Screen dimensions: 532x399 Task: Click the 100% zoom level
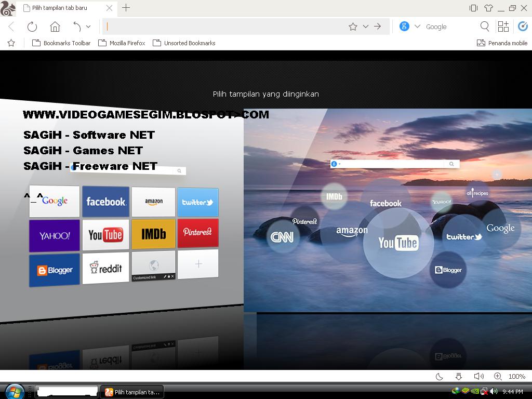point(517,376)
